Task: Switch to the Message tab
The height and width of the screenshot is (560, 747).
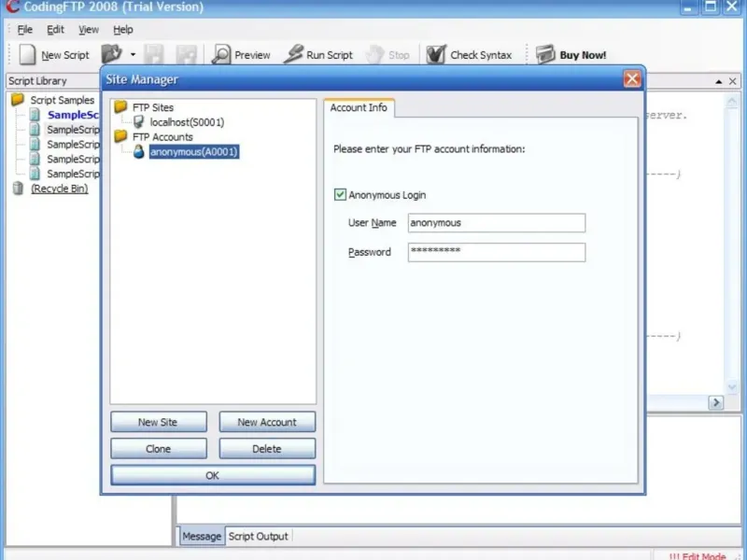Action: coord(202,536)
